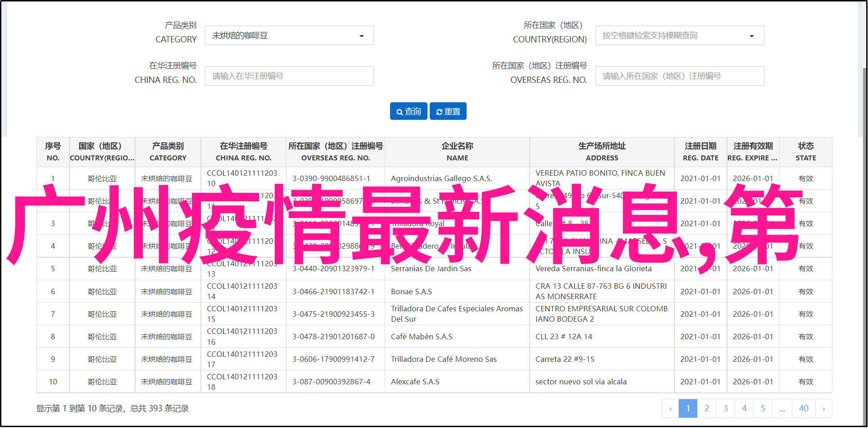Click the 企业名称 NAME column header
The height and width of the screenshot is (428, 868).
(x=458, y=152)
